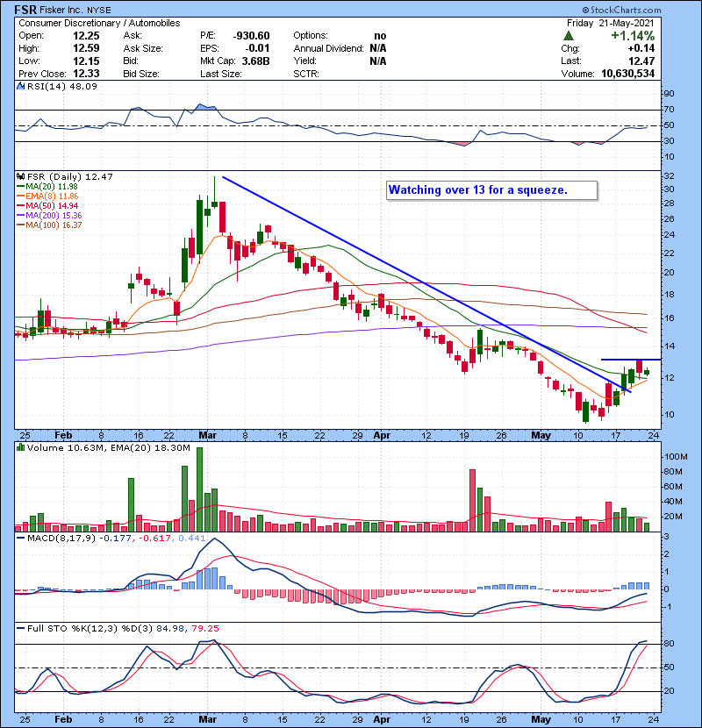Click the Options value no

(x=380, y=36)
